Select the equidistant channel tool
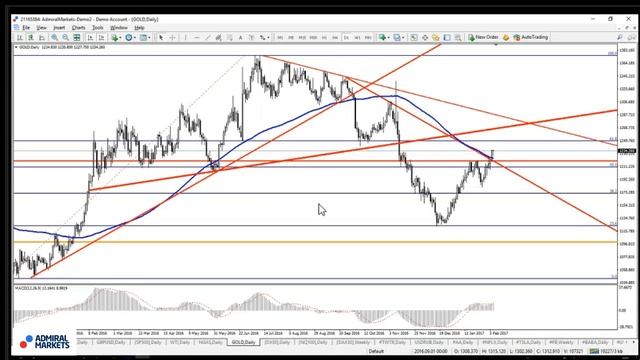The height and width of the screenshot is (360, 640). (218, 38)
